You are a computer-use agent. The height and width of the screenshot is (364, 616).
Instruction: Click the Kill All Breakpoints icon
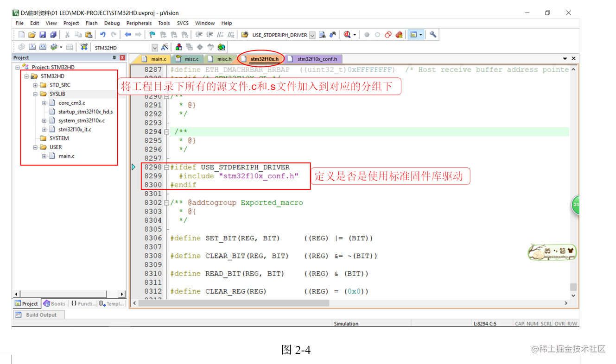point(399,35)
